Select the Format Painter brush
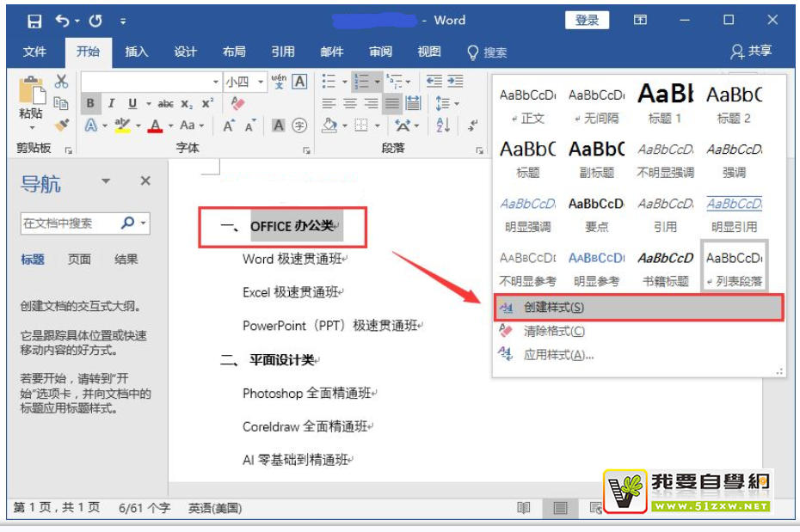Screen dimensions: 800x532 (61, 125)
